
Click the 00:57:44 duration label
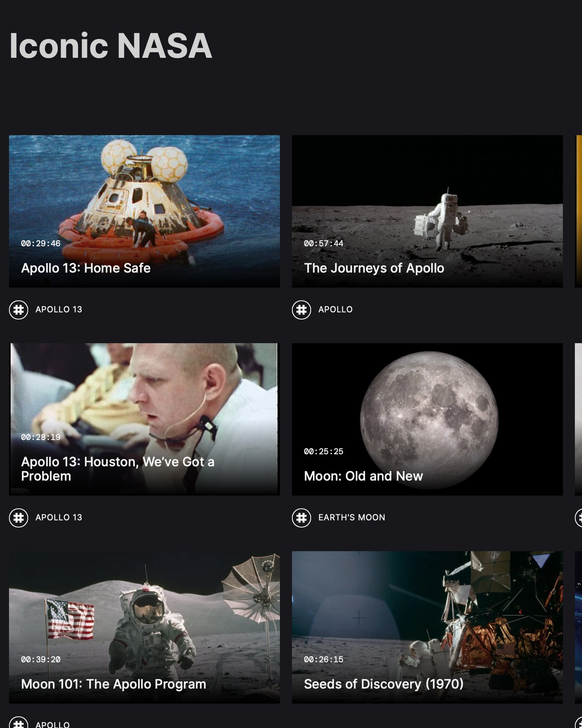pyautogui.click(x=323, y=243)
